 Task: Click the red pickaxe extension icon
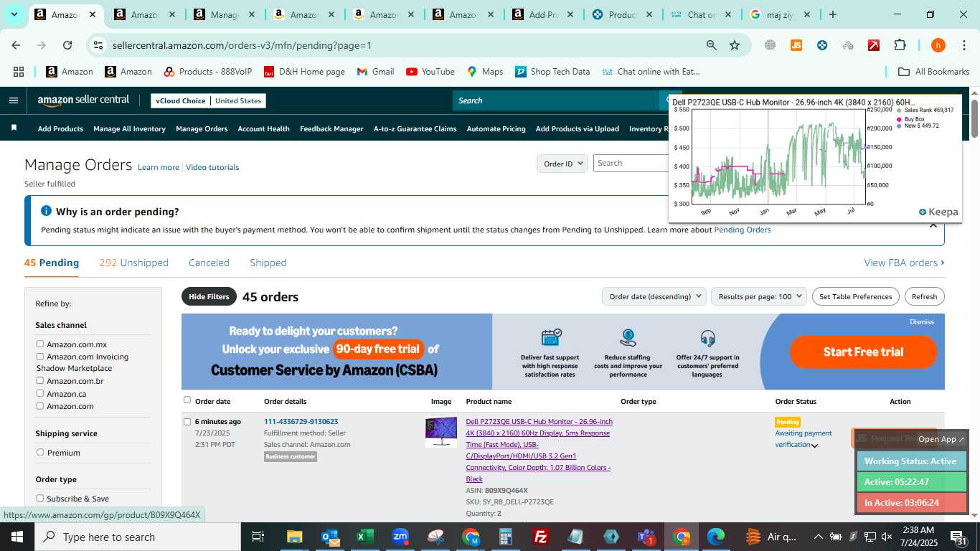(874, 45)
